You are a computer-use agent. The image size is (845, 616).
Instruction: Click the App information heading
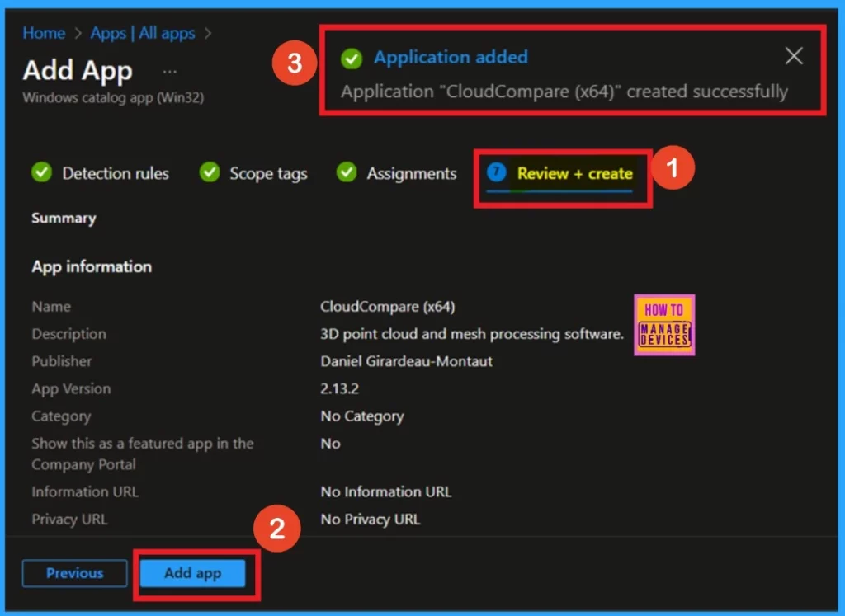92,266
